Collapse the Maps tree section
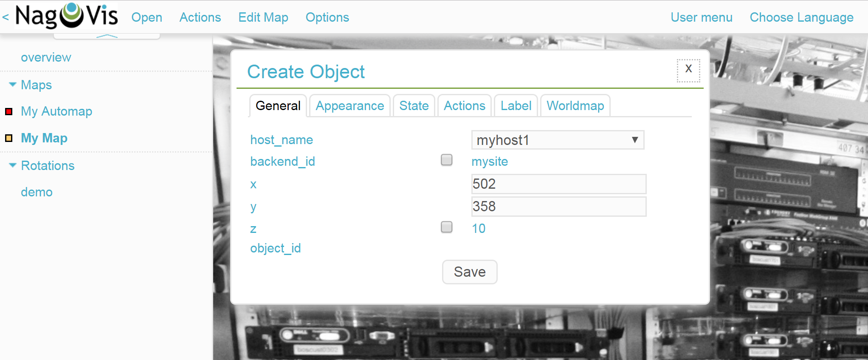The height and width of the screenshot is (360, 868). 12,84
